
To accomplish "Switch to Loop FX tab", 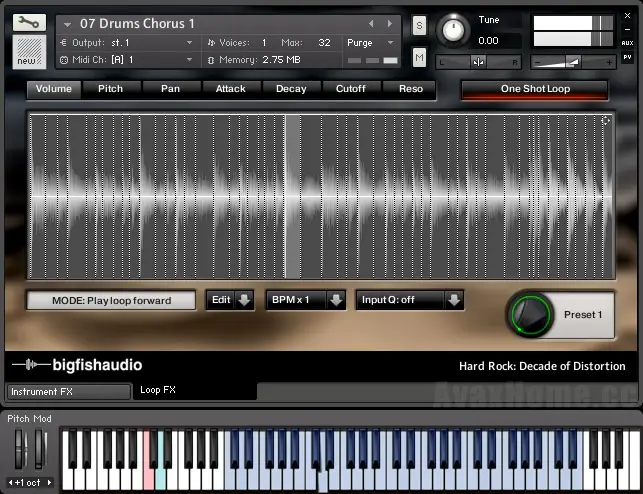I will click(195, 390).
